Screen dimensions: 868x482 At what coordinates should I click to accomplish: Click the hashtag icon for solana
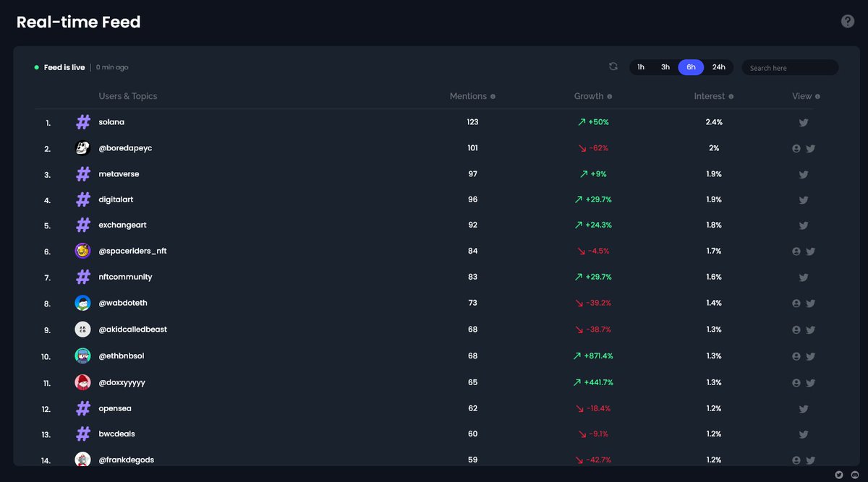83,122
